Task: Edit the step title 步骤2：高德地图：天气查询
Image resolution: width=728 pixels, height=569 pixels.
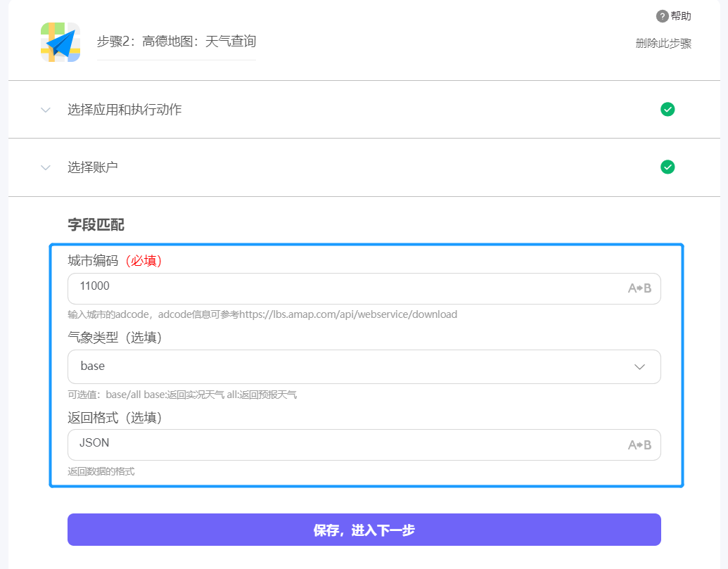Action: click(x=177, y=41)
